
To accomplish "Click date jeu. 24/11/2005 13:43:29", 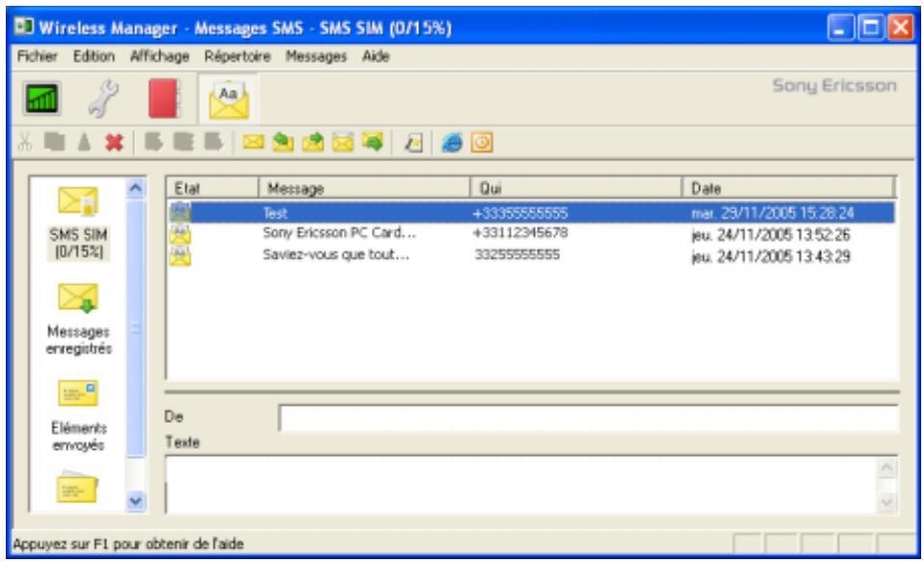I will 770,256.
